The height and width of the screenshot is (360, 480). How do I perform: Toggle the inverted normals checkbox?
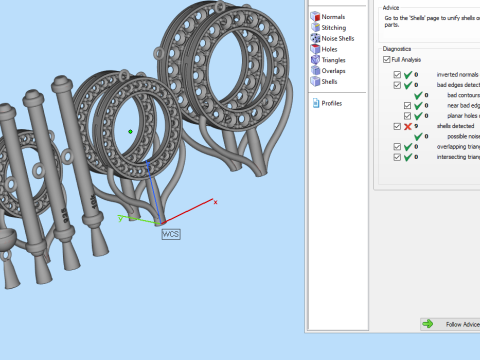[397, 75]
